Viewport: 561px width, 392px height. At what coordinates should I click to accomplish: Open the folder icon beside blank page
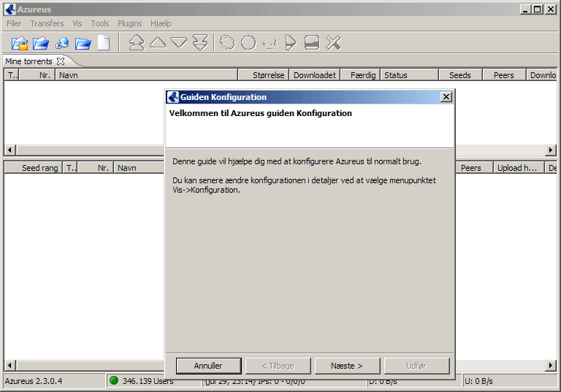(x=83, y=44)
